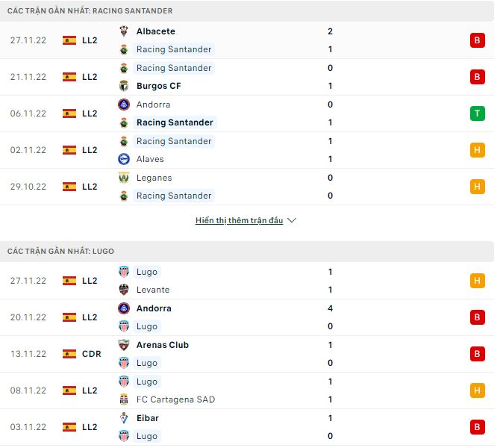This screenshot has height=448, width=500.
Task: Click orange H badge for Lugo-Levante match
Action: click(478, 281)
